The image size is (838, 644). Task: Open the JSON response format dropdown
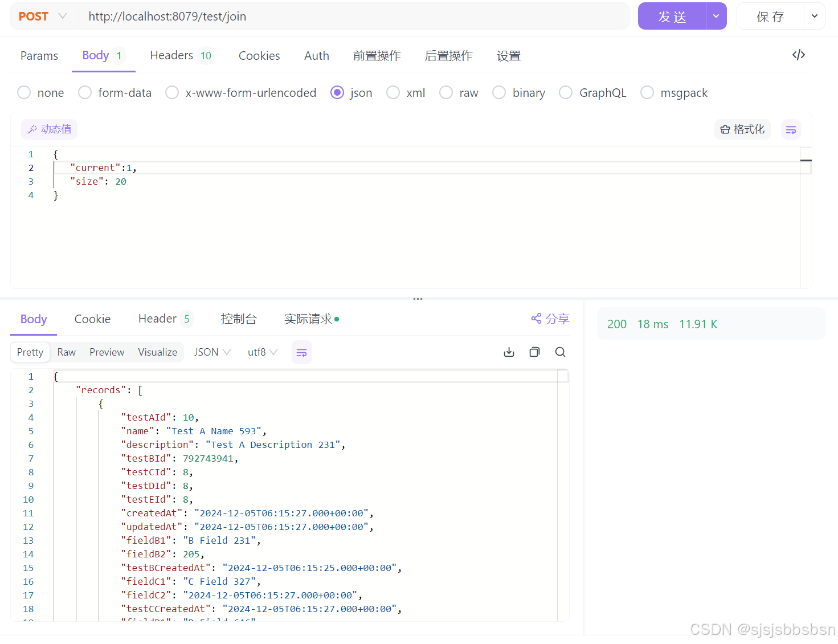pyautogui.click(x=212, y=352)
